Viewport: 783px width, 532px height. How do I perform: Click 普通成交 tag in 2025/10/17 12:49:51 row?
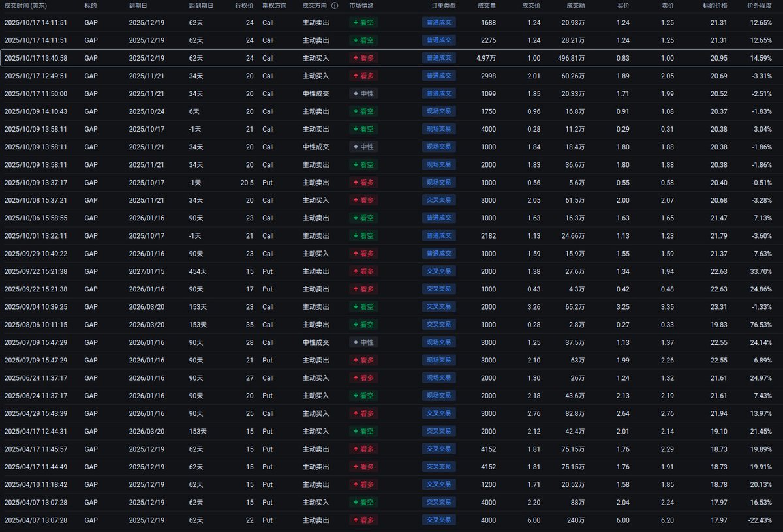[439, 76]
